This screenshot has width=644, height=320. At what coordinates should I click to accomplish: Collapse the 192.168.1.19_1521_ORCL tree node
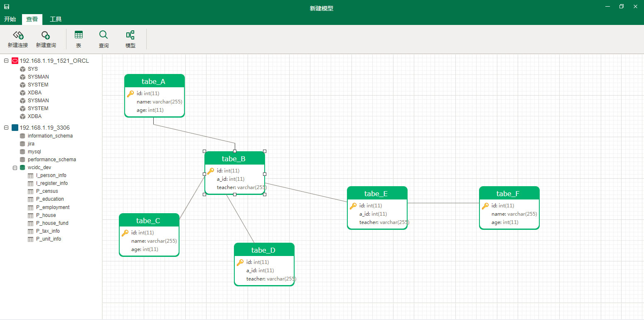(6, 61)
